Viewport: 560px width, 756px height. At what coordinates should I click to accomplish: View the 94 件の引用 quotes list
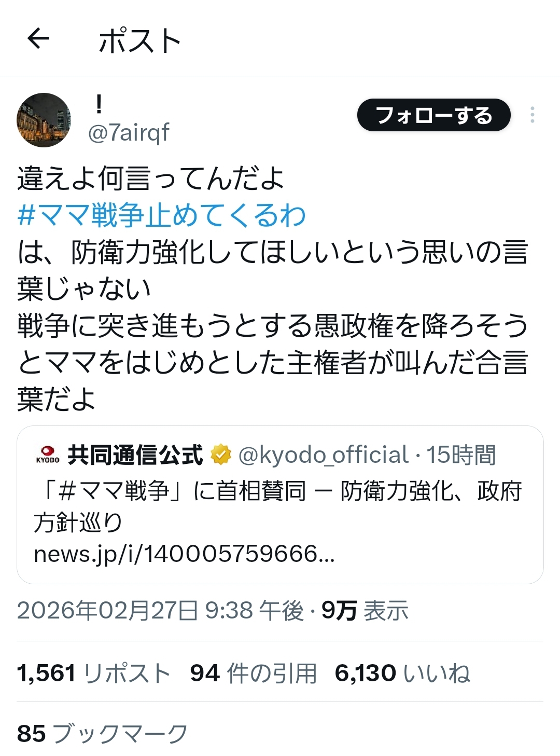(254, 673)
